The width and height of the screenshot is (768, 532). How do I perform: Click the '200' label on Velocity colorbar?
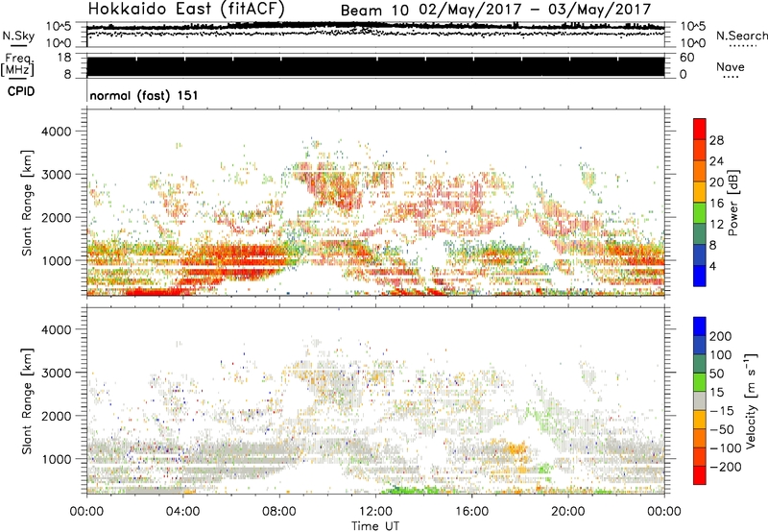[721, 336]
